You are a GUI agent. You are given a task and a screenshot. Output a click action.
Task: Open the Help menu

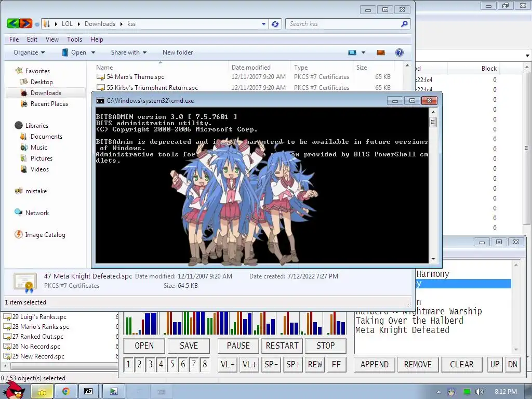(x=97, y=39)
